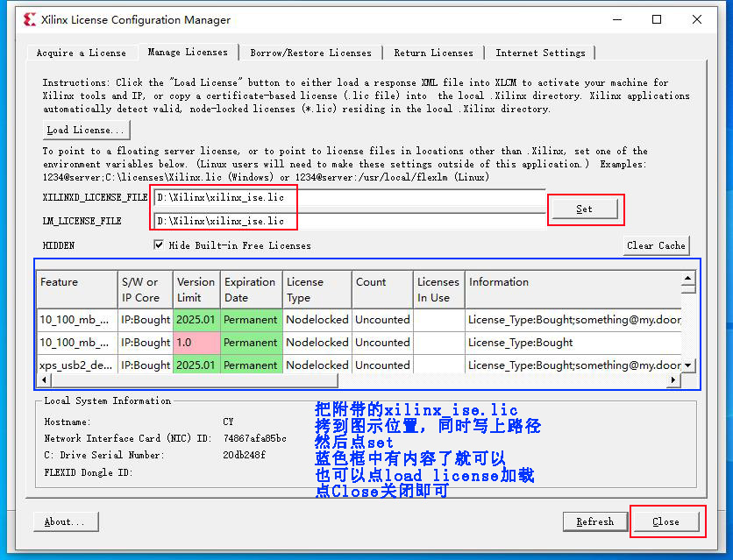Open the Borrow/Restore Licenses tab
This screenshot has height=560, width=733.
[310, 53]
